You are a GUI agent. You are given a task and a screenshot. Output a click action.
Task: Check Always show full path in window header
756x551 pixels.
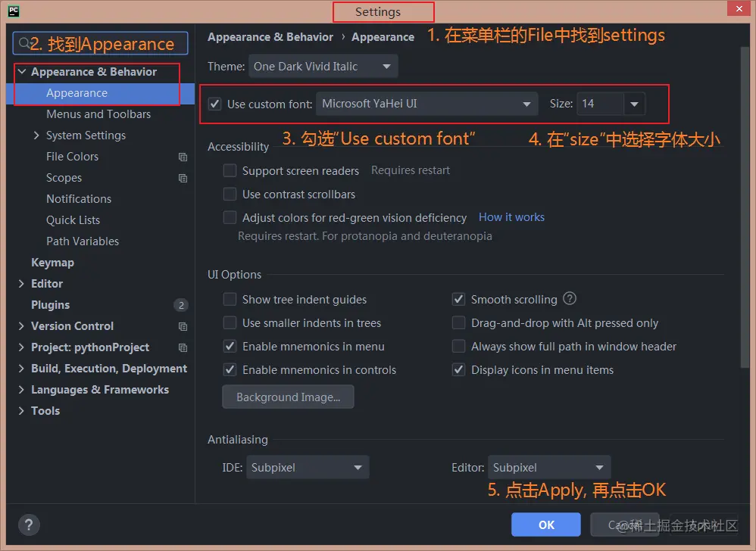pyautogui.click(x=458, y=347)
